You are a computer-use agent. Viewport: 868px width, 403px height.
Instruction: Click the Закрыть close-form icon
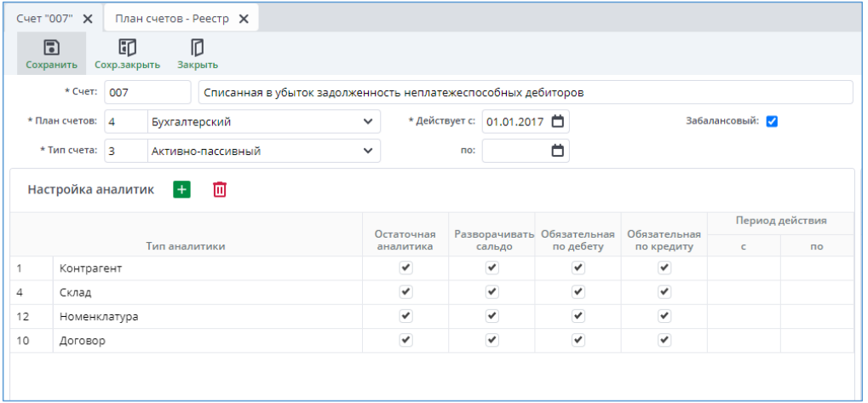(198, 48)
